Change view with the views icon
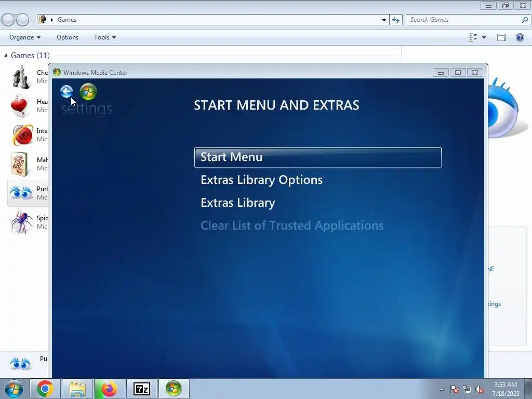Viewport: 532px width, 399px height. pyautogui.click(x=473, y=37)
